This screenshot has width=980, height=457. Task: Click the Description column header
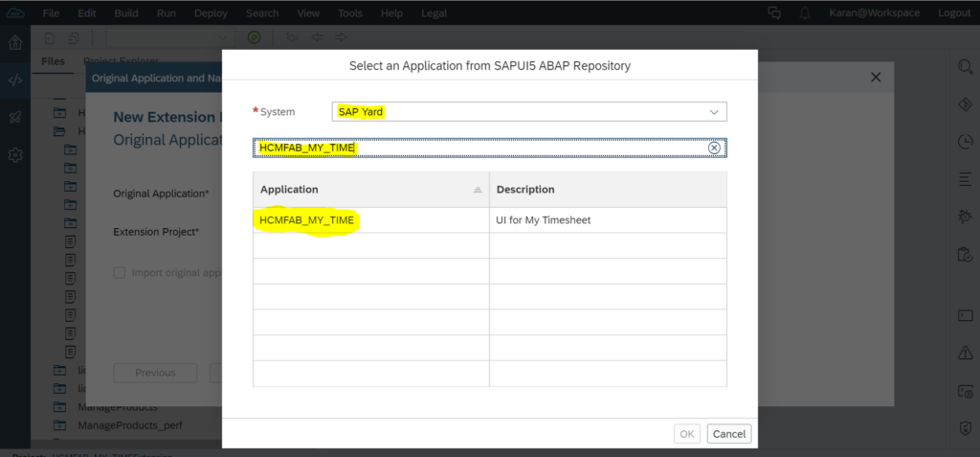tap(608, 189)
